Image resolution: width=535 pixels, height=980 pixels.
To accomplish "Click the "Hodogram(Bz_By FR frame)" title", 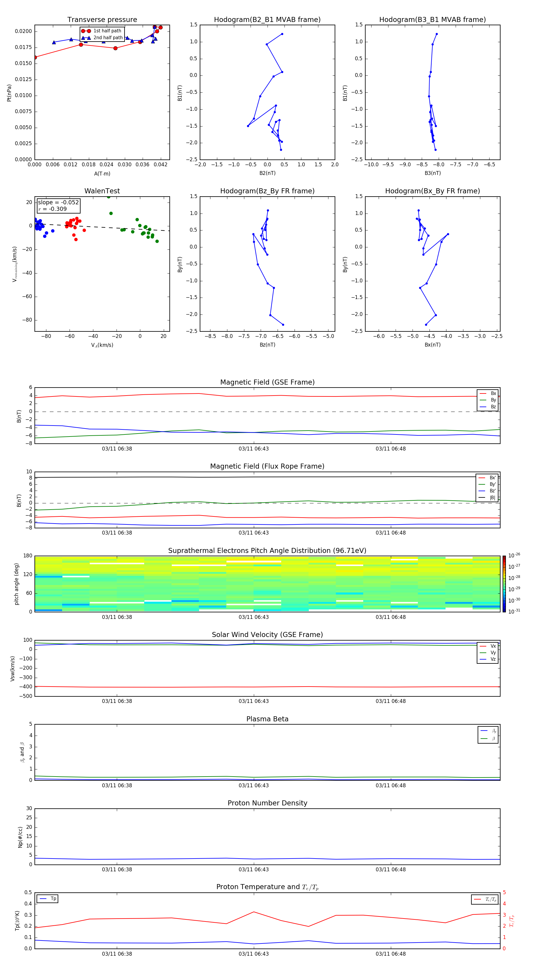I will tap(267, 191).
